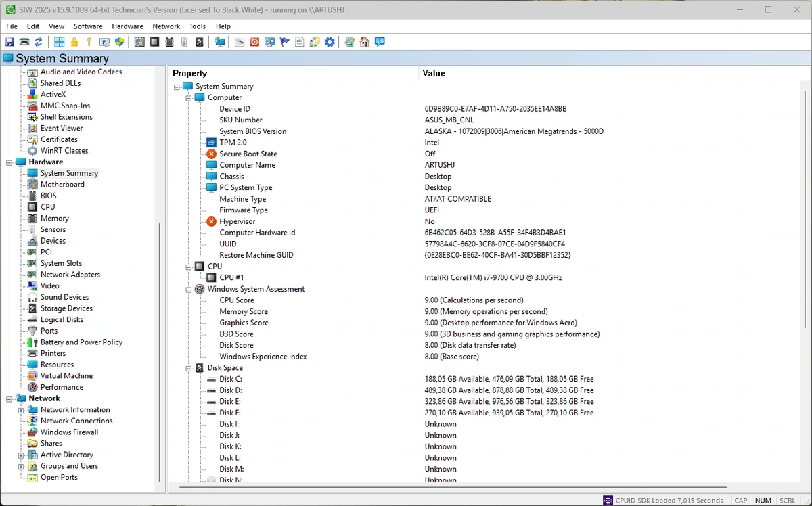The height and width of the screenshot is (506, 812).
Task: Click the blue gear options icon
Action: (x=330, y=42)
